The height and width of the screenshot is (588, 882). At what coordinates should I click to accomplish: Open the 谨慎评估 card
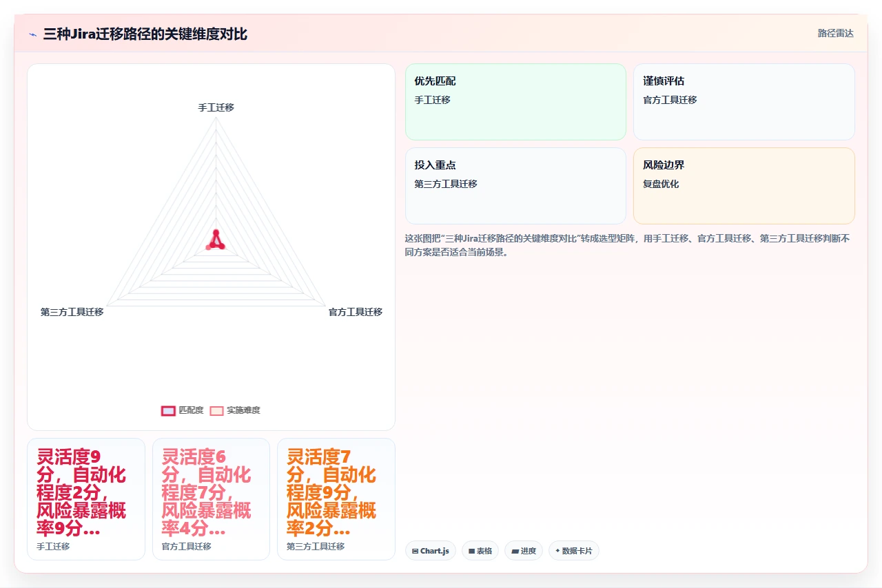click(744, 102)
